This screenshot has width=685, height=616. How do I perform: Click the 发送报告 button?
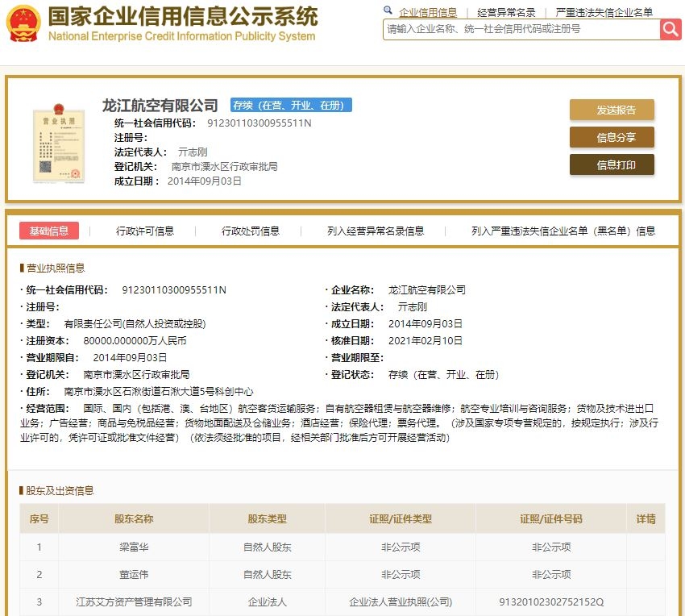point(612,110)
